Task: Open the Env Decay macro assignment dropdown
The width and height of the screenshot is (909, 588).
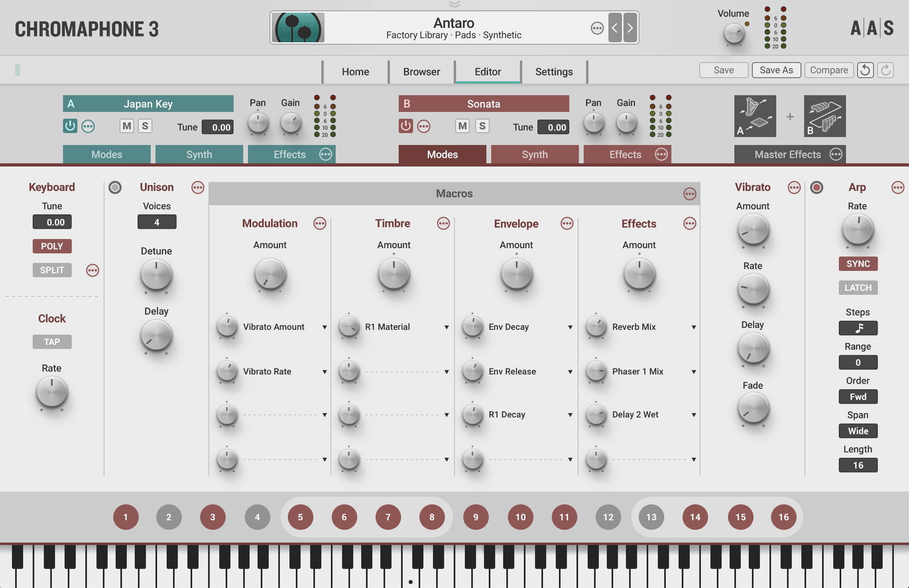Action: (571, 327)
